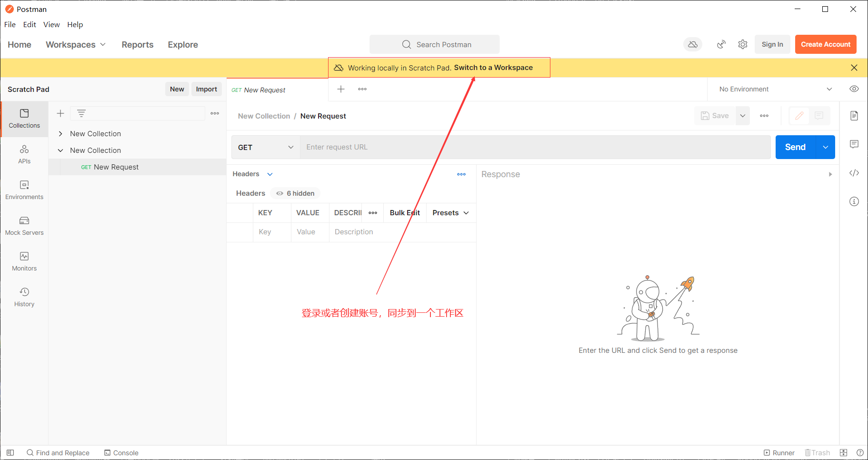Open request info panel

coord(854,201)
